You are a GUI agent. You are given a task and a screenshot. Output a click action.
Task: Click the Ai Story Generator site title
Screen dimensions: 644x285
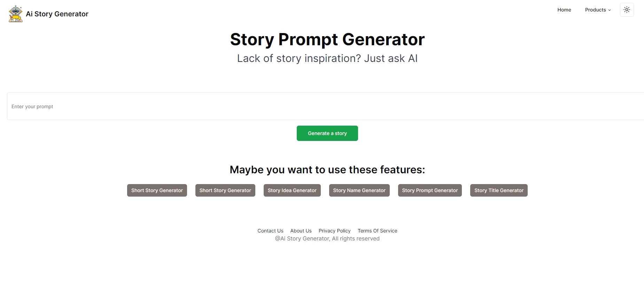tap(57, 14)
